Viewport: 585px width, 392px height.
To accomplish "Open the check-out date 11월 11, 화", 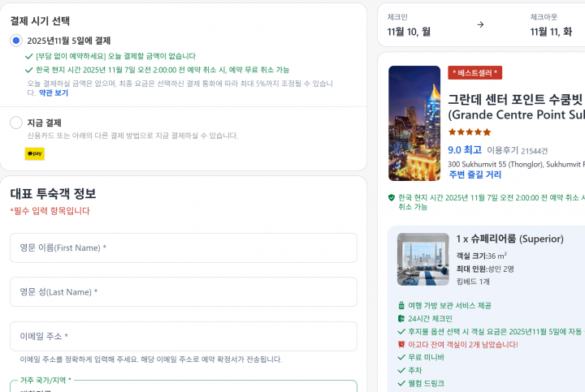I will coord(551,32).
